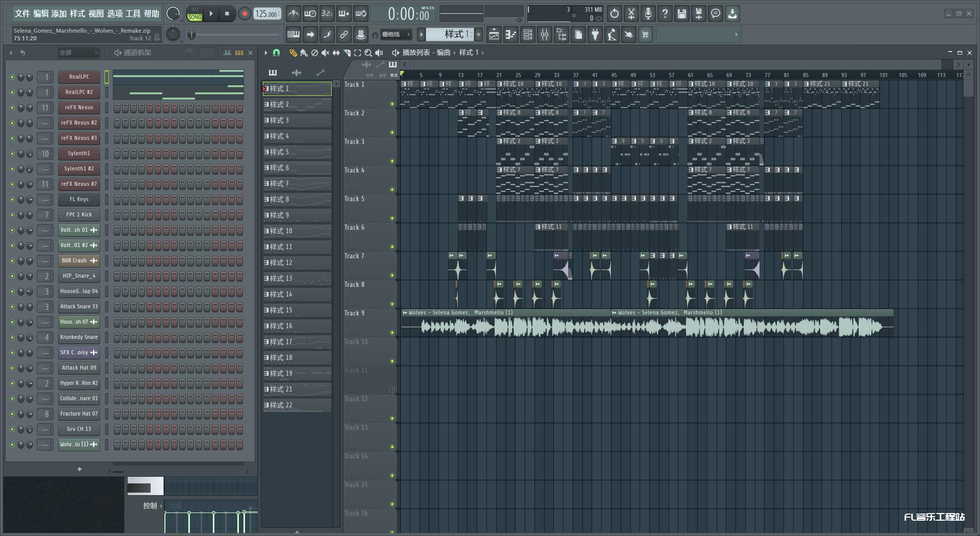Screen dimensions: 980x536
Task: Expand the hint bar arrow
Action: point(736,35)
